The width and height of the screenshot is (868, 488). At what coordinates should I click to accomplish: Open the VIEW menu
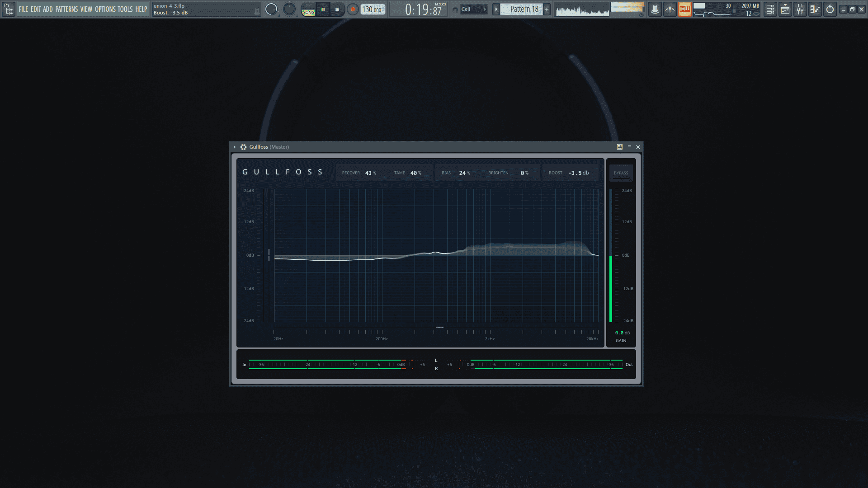coord(86,9)
